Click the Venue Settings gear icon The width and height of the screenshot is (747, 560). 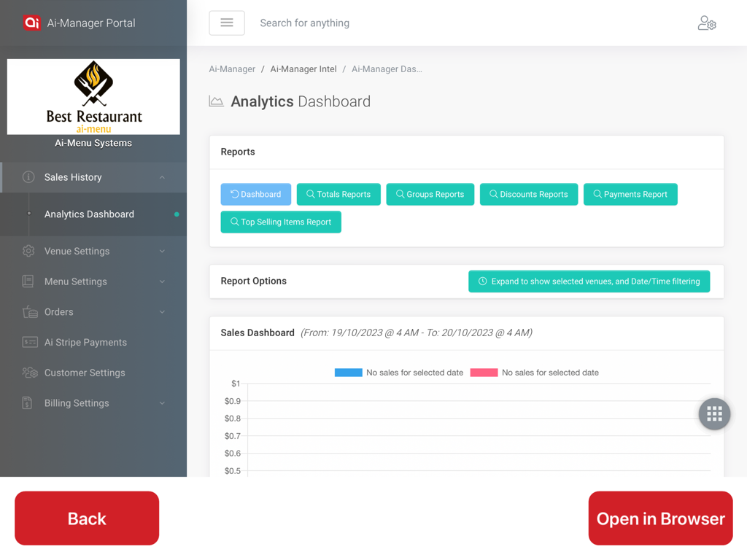click(28, 251)
